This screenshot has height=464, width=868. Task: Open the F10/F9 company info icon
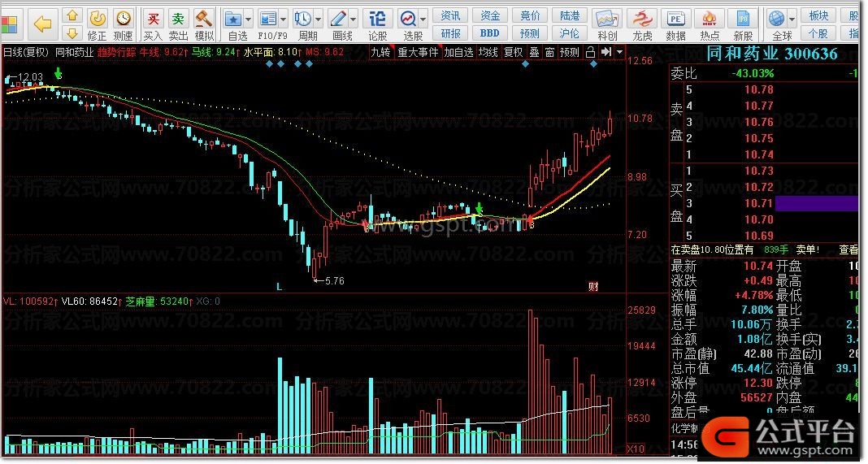pos(268,20)
